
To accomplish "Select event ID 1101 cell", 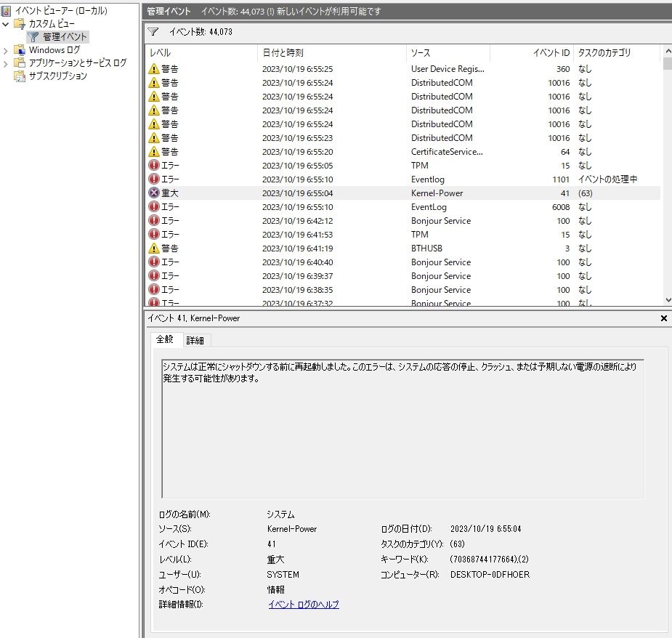I will [x=561, y=179].
